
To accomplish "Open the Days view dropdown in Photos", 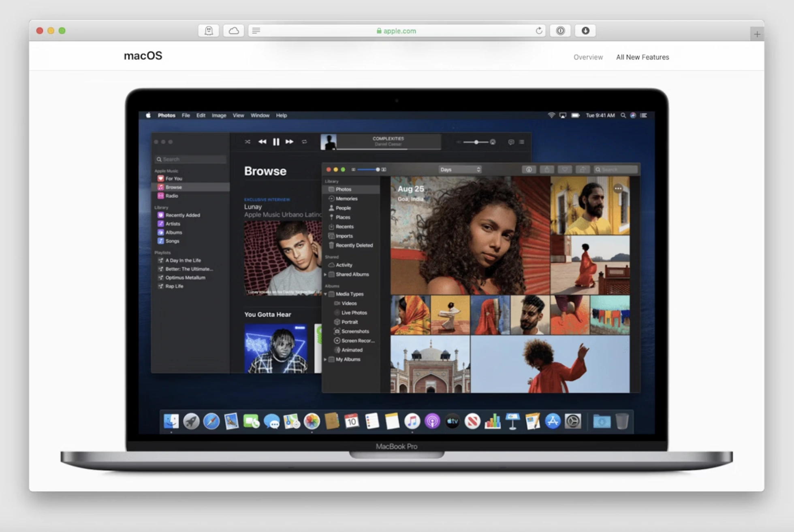I will coord(460,170).
